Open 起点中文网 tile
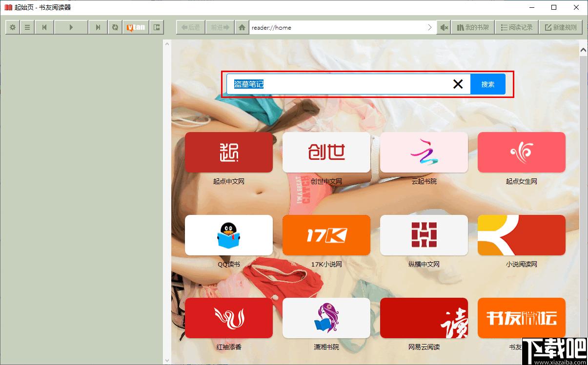 pos(229,152)
